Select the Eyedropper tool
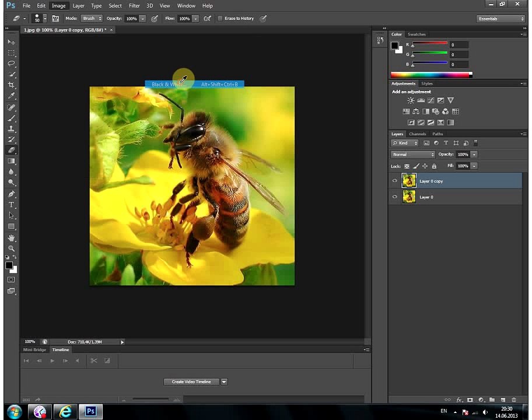 [11, 96]
